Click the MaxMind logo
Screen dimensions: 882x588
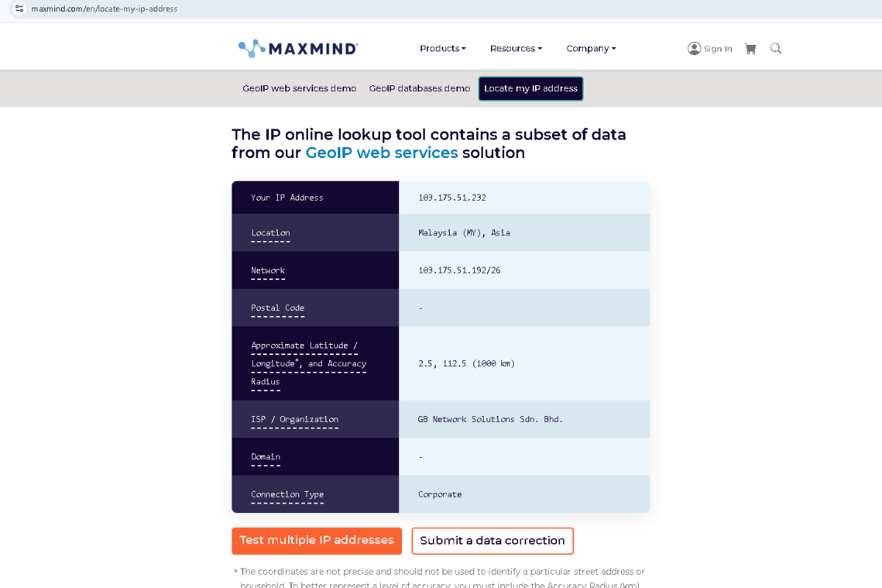pos(298,49)
